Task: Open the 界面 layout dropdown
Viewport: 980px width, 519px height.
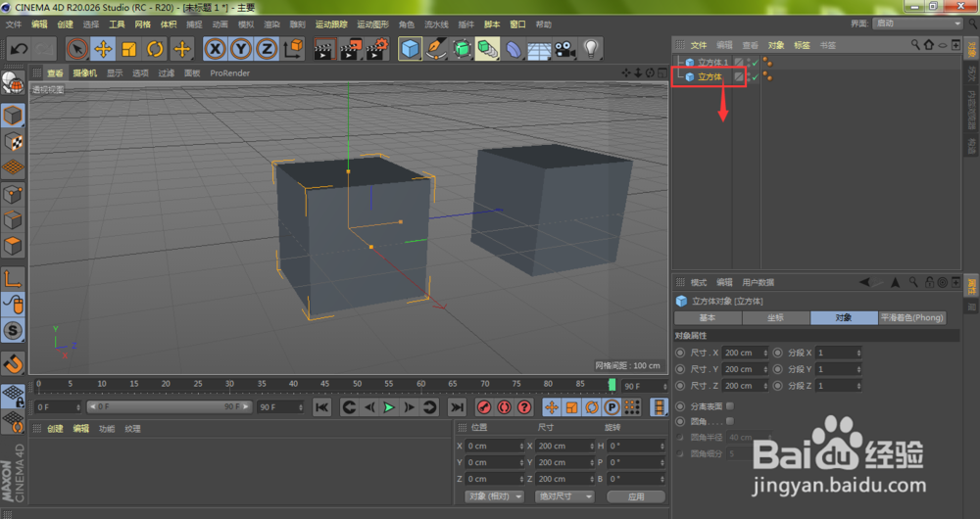Action: pos(917,24)
